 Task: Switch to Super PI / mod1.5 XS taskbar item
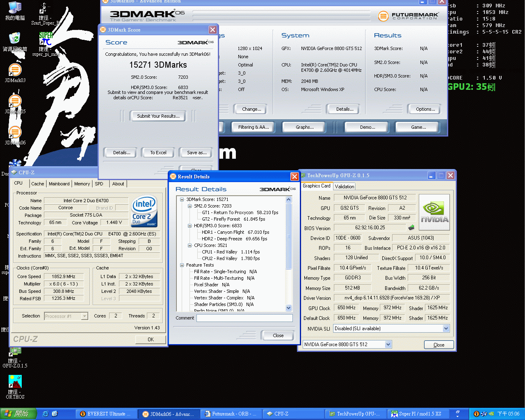point(417,414)
